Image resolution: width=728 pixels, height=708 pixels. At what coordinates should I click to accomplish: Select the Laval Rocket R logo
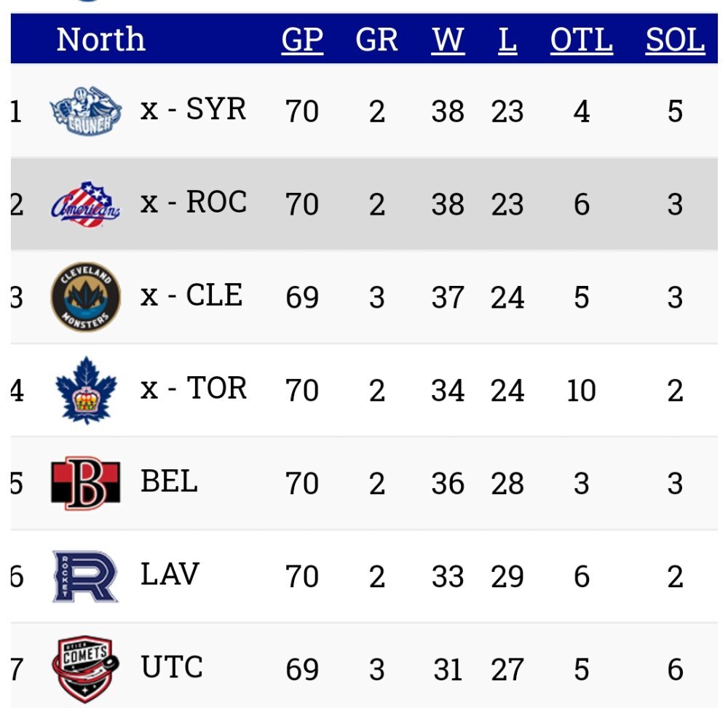[85, 576]
